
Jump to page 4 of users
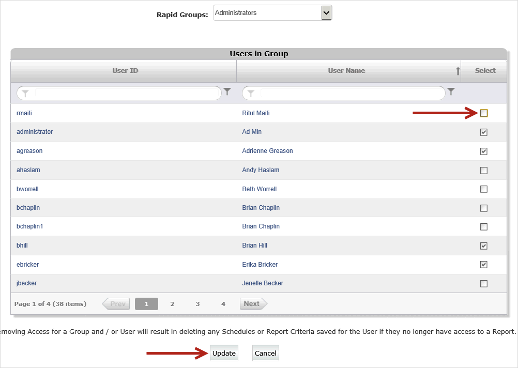click(223, 304)
